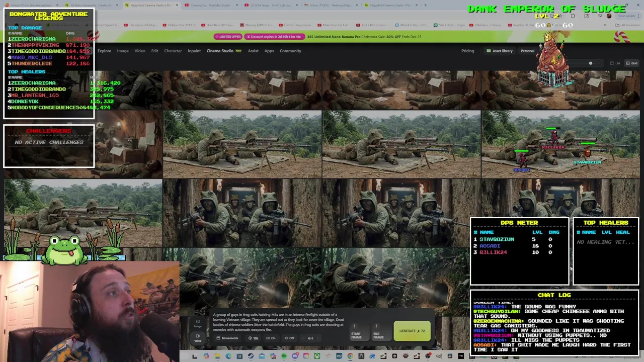Open the Edit nav item

tap(154, 51)
